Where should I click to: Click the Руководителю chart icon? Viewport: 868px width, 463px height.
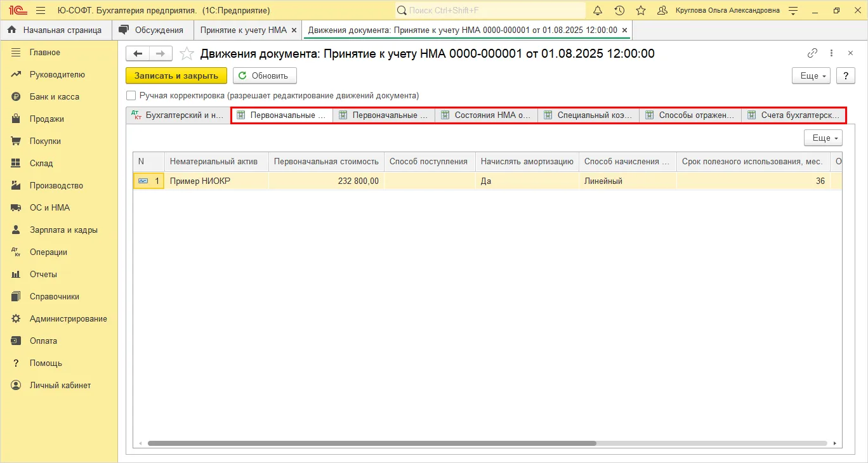(x=16, y=74)
